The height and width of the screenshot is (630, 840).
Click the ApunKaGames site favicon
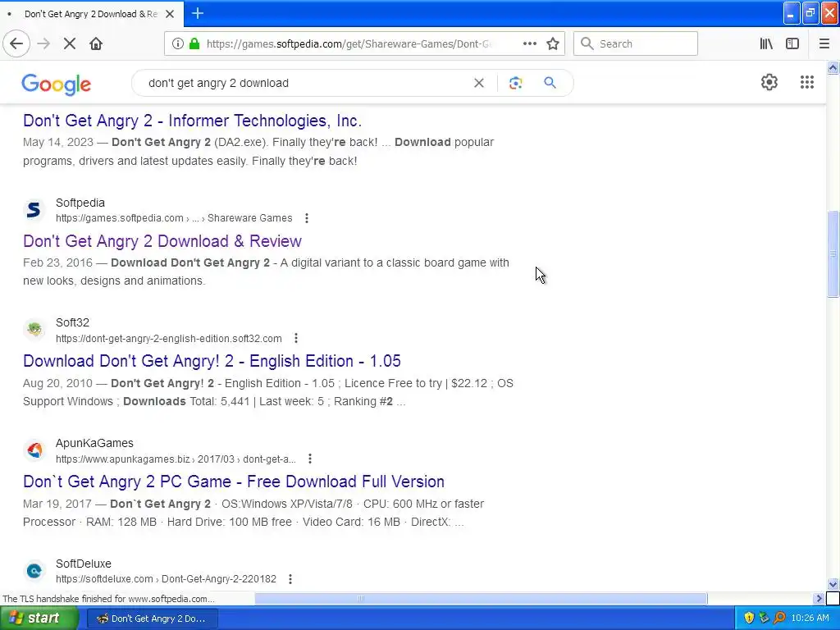pos(34,450)
